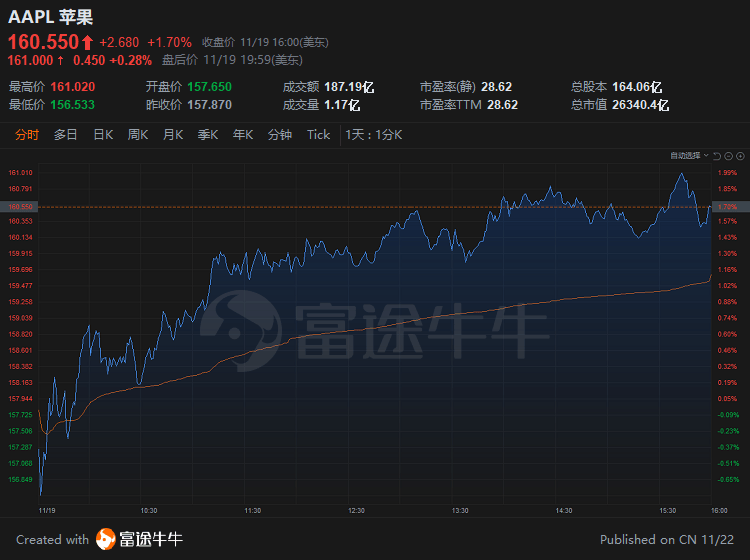
Task: Click the 161.010 label on price axis
Action: tap(21, 173)
